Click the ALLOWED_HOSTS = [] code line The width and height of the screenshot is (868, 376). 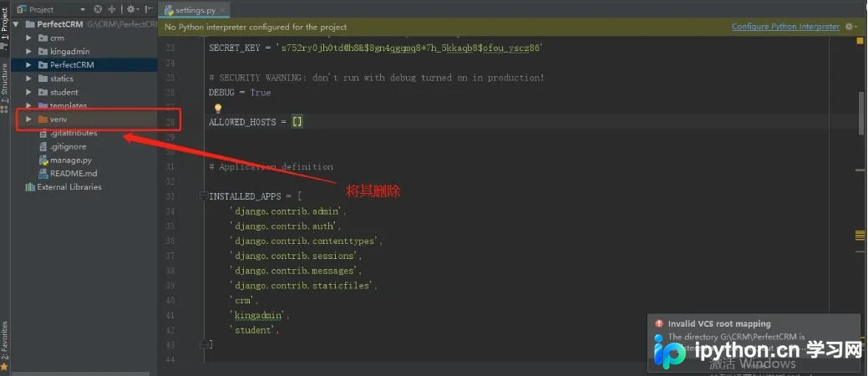256,122
